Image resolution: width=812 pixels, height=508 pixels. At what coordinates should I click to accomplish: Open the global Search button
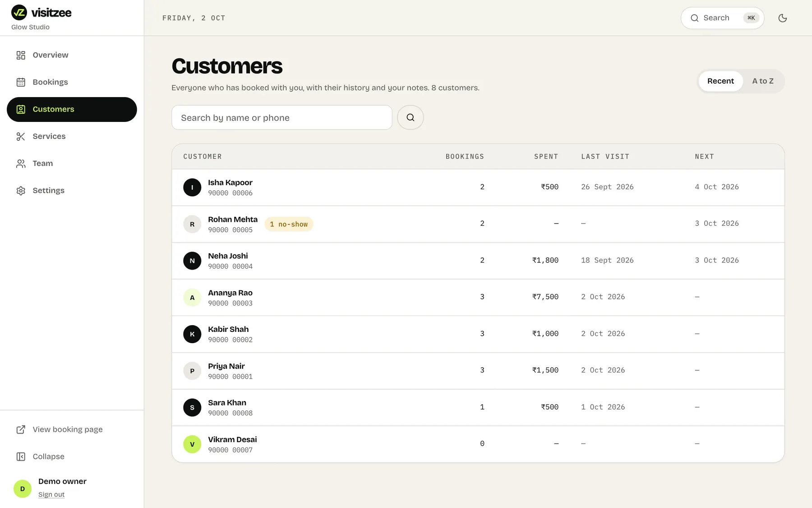722,18
